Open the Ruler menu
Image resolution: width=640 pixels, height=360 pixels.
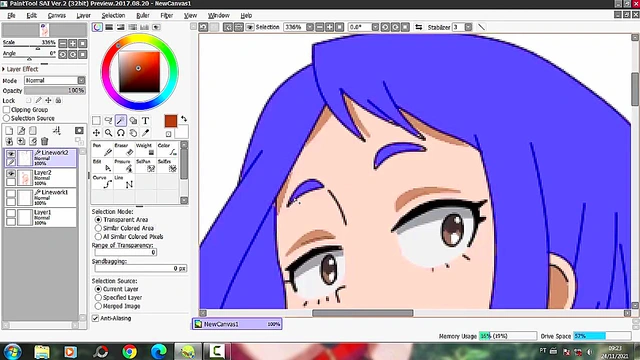(x=142, y=15)
